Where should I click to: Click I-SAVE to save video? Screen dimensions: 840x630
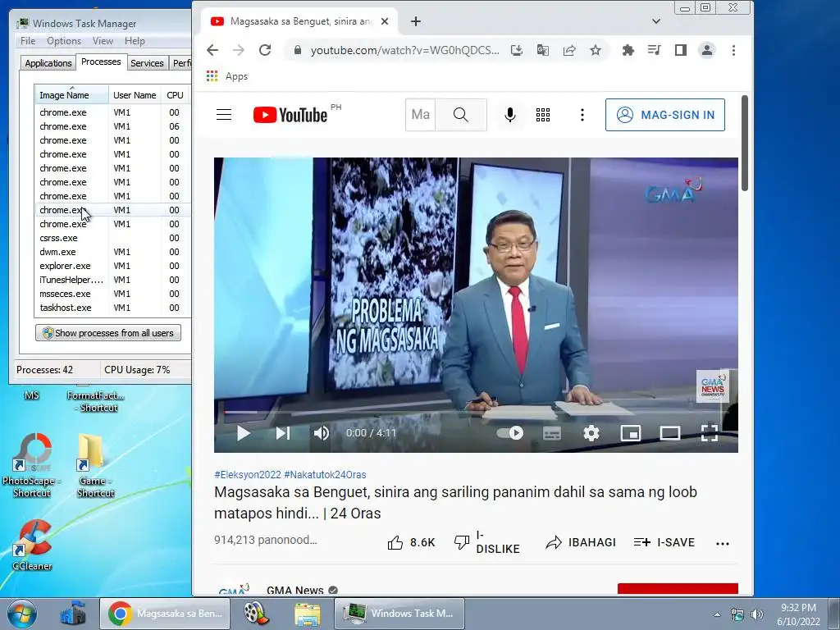click(x=664, y=543)
